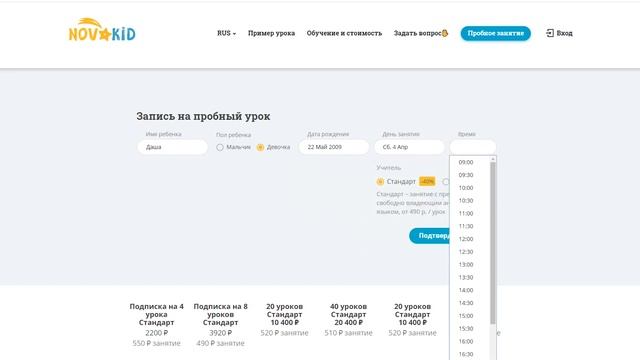
Task: Choose 13:30 in the time list
Action: pyautogui.click(x=466, y=278)
